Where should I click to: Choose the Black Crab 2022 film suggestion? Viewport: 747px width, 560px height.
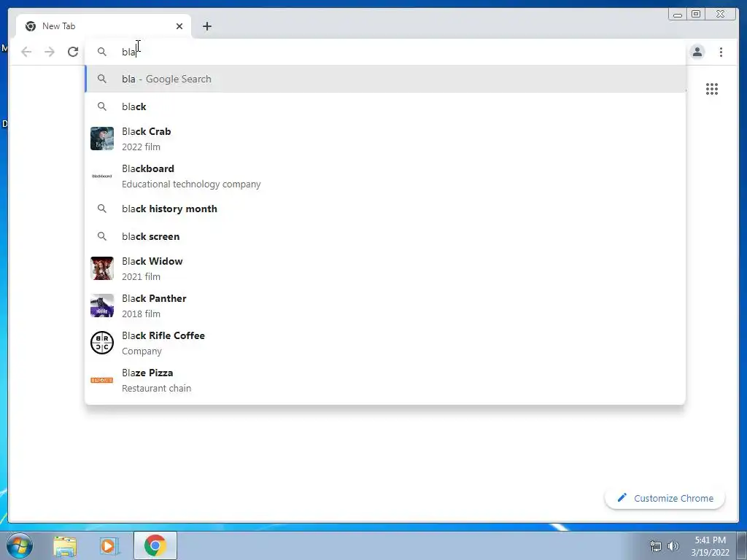pos(385,139)
